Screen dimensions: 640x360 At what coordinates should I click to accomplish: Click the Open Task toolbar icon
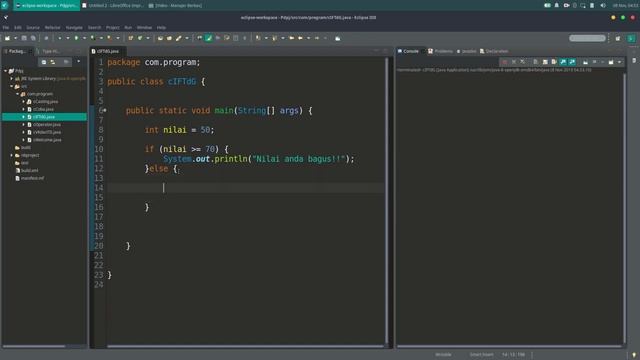tap(169, 38)
